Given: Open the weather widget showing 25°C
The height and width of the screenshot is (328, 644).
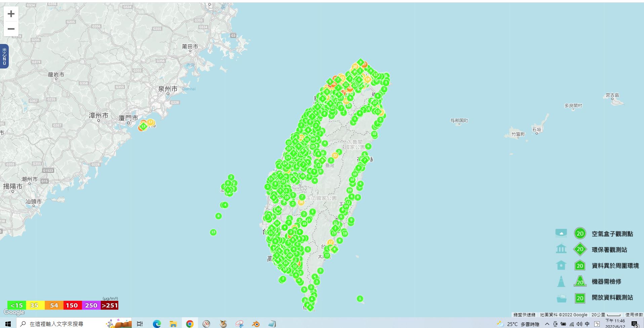Looking at the screenshot, I should pyautogui.click(x=518, y=324).
